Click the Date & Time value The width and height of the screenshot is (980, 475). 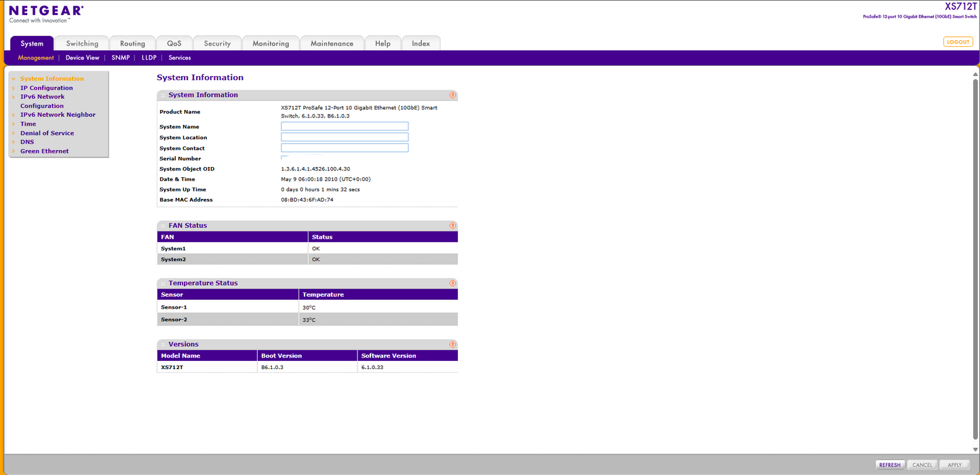[326, 179]
